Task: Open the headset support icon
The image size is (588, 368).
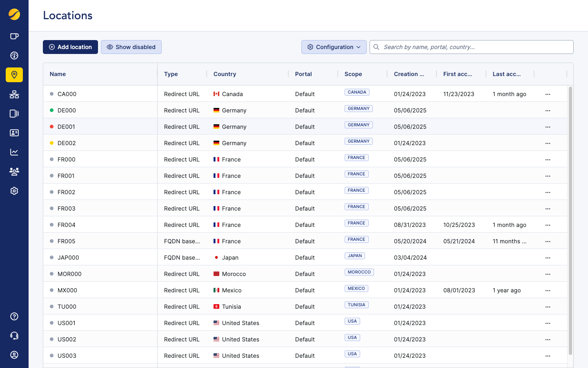Action: pos(14,335)
